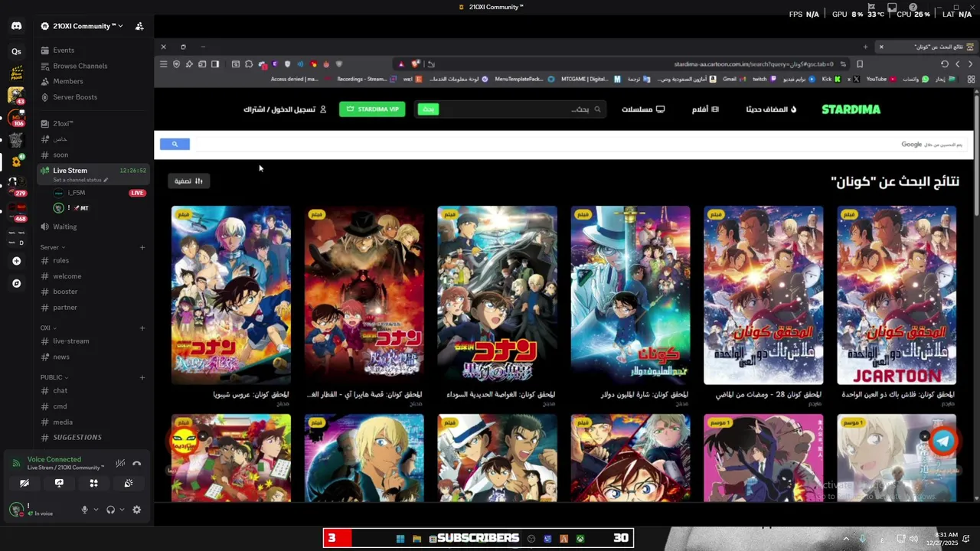Add a channel to Server category
The height and width of the screenshot is (551, 980).
pyautogui.click(x=142, y=247)
